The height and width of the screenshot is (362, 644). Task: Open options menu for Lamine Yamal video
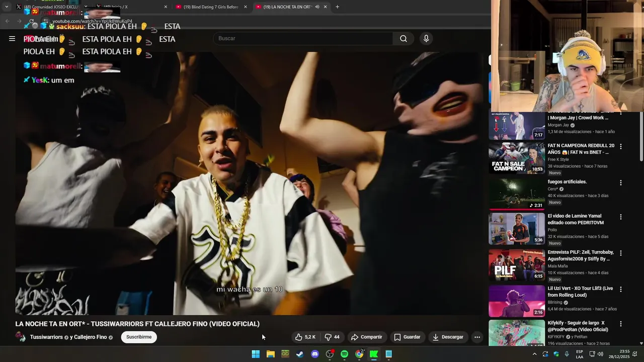click(620, 217)
